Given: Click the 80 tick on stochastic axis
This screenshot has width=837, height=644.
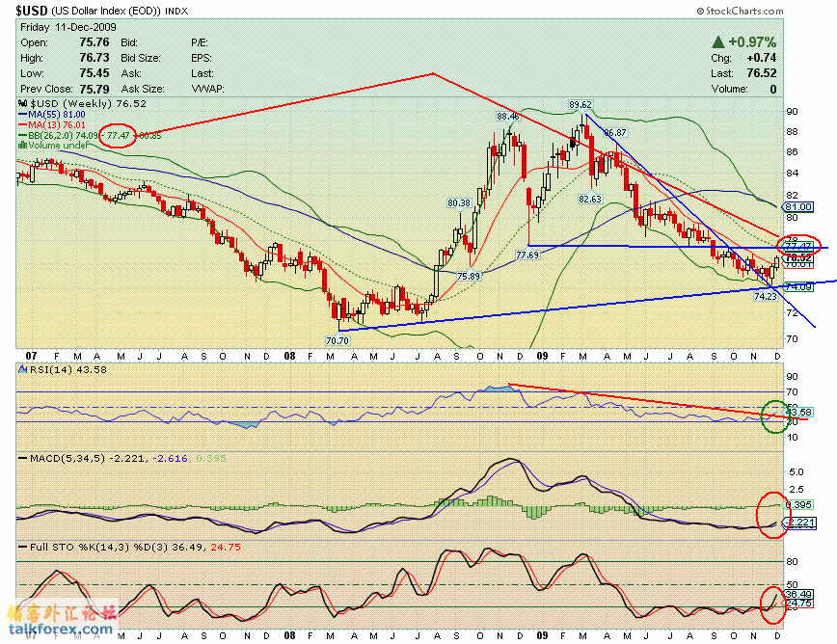Looking at the screenshot, I should 792,561.
